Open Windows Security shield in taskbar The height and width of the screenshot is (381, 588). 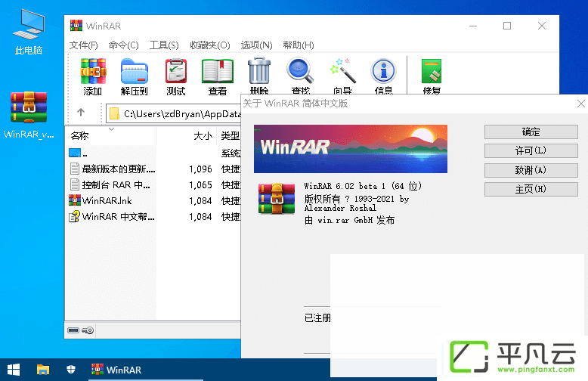pyautogui.click(x=71, y=370)
